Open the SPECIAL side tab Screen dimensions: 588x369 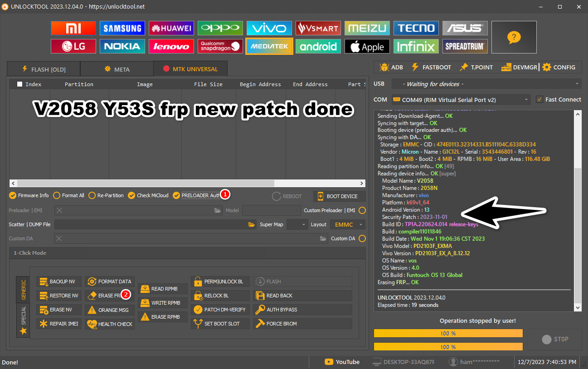23,320
